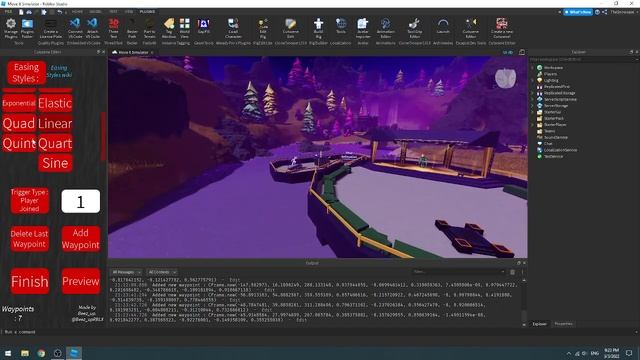Open Windows Start menu
Screen dimensions: 640x360
click(8, 353)
